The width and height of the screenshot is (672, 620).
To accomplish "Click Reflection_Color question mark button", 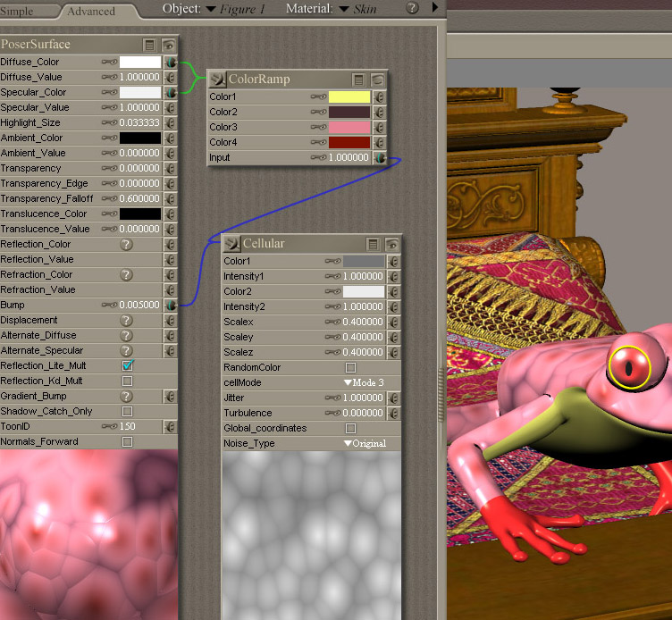I will (126, 245).
